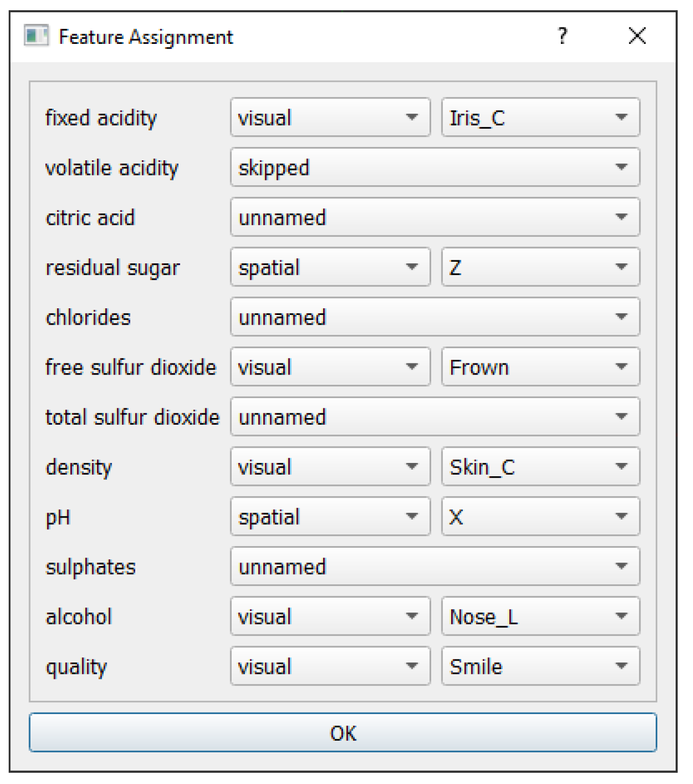Open the X axis dropdown
This screenshot has width=693, height=784.
pos(540,517)
